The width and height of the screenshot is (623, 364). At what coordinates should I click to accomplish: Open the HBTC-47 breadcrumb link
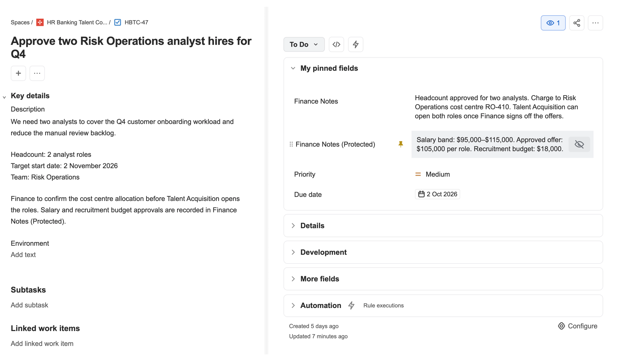[136, 22]
